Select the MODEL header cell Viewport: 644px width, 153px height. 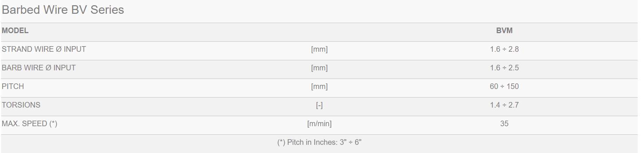(x=15, y=31)
